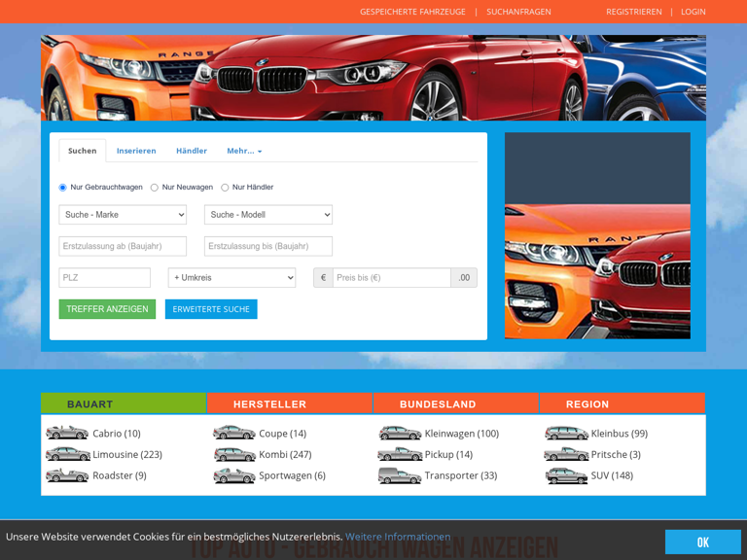This screenshot has height=560, width=747.
Task: Click the Kleinbus vehicle icon
Action: coord(566,433)
